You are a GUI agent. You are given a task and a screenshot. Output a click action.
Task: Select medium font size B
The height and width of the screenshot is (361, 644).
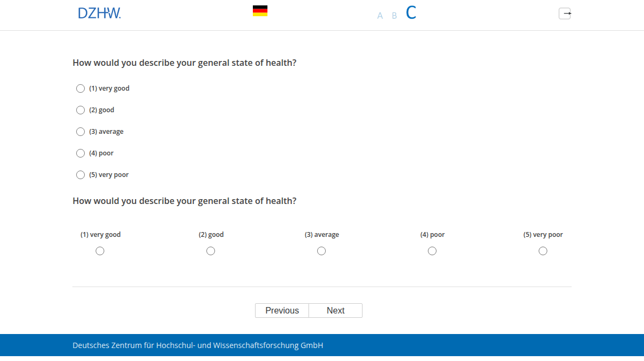[x=394, y=16]
